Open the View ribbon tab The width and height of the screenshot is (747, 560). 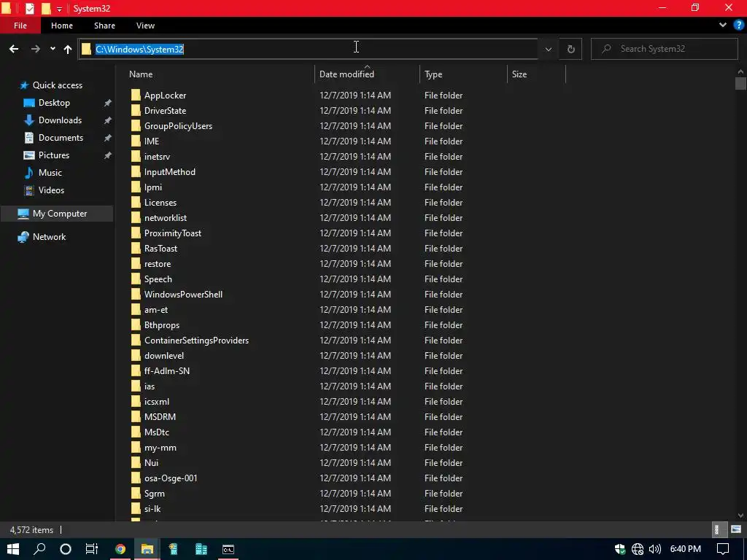(x=145, y=26)
